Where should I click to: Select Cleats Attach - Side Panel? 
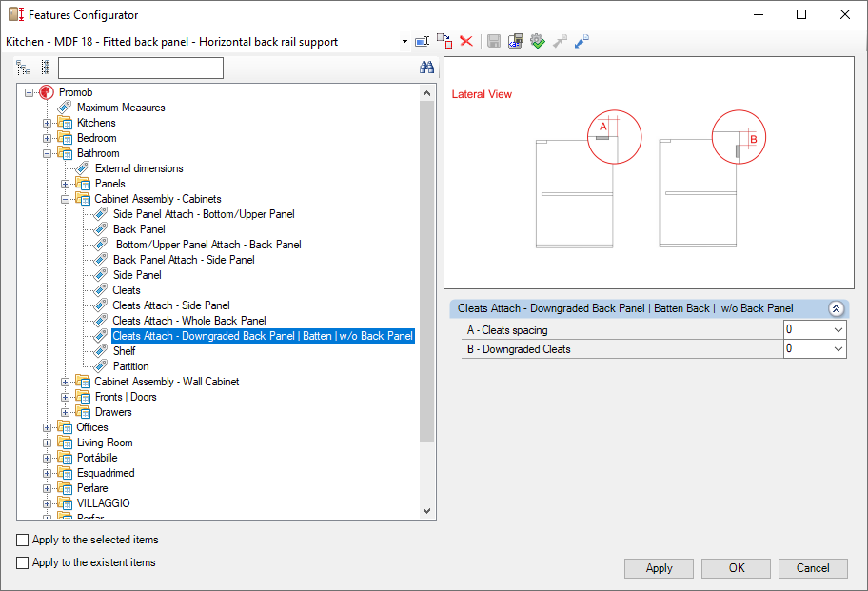pyautogui.click(x=171, y=305)
